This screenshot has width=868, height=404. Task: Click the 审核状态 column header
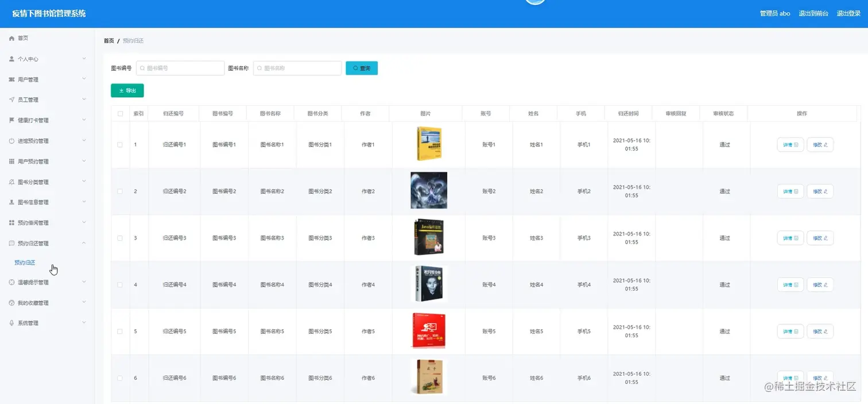(723, 114)
